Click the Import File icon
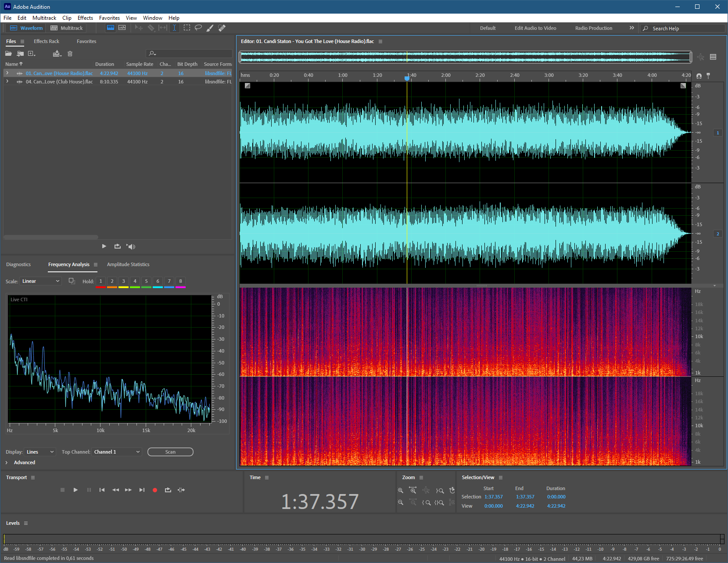The width and height of the screenshot is (728, 563). (20, 54)
